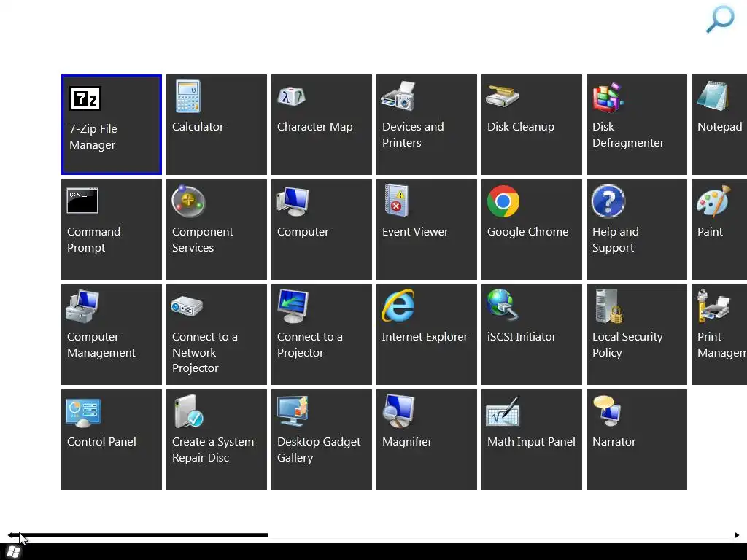Screen dimensions: 747x560
Task: Open Create a System Repair Disc icon
Action: coord(189,411)
